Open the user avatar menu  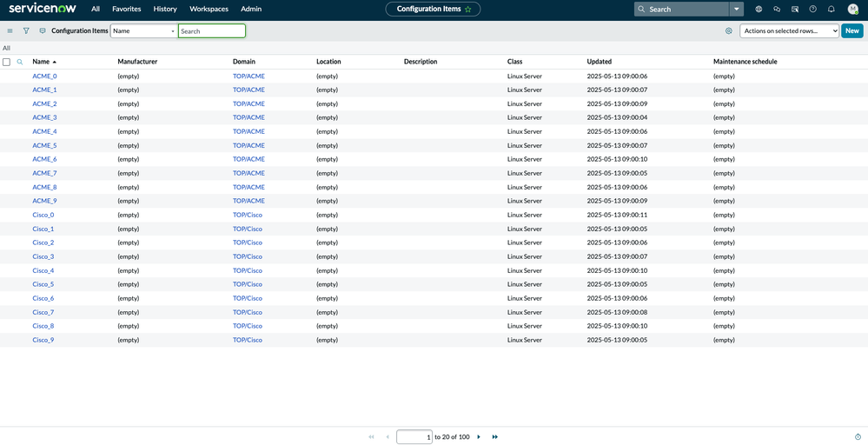point(853,9)
